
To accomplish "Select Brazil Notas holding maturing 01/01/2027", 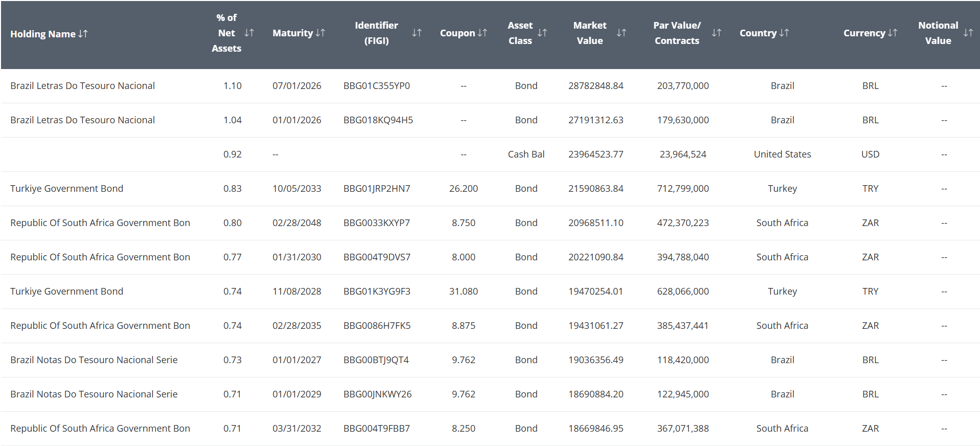I will (94, 360).
